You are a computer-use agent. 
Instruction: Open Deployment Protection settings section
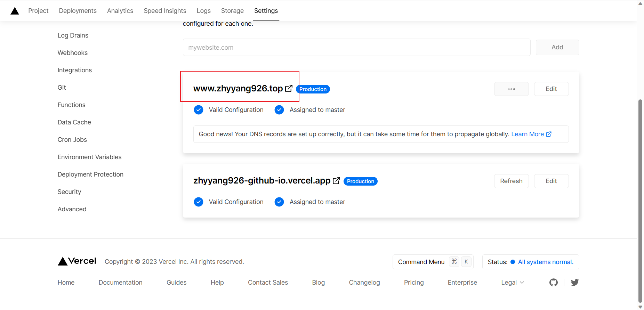[x=91, y=174]
